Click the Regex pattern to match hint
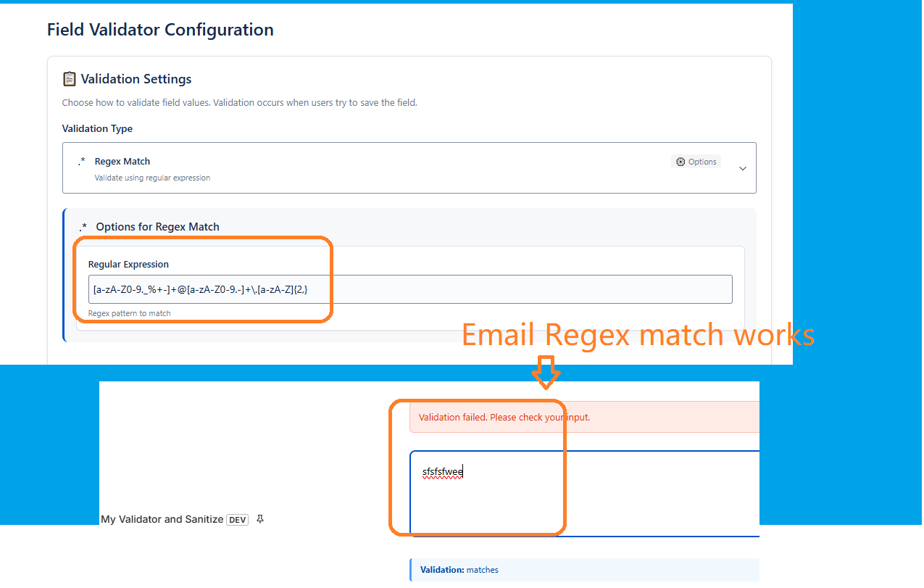The image size is (924, 588). coord(129,313)
